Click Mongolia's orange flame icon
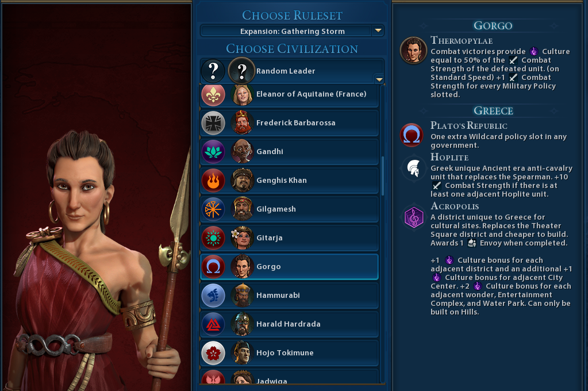Screen dimensions: 588x391 pyautogui.click(x=213, y=181)
